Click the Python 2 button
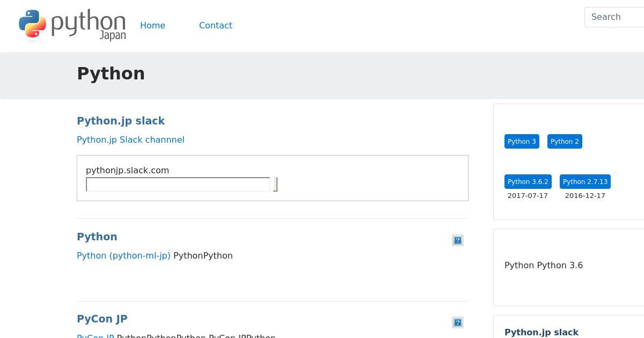Viewport: 644px width, 338px height. pyautogui.click(x=565, y=142)
